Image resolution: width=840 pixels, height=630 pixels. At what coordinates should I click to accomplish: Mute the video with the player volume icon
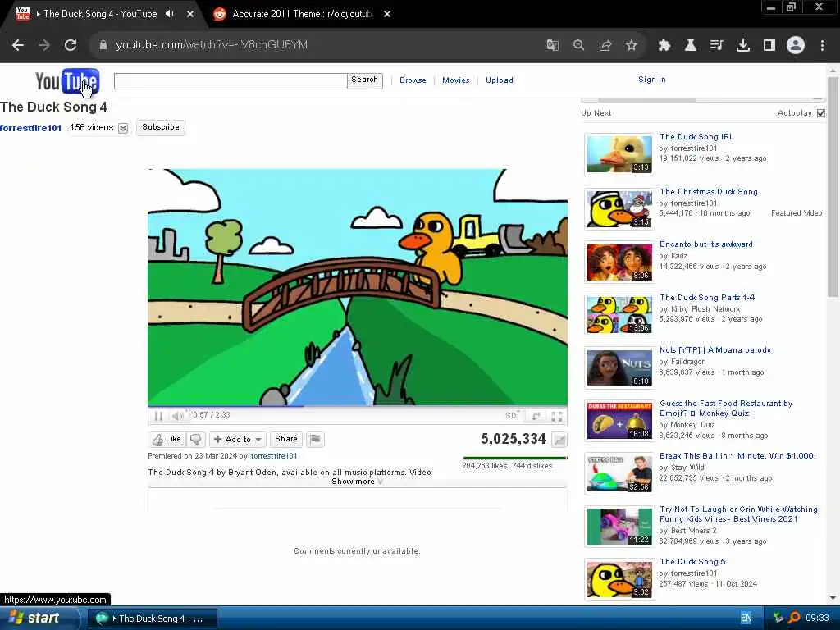(178, 416)
